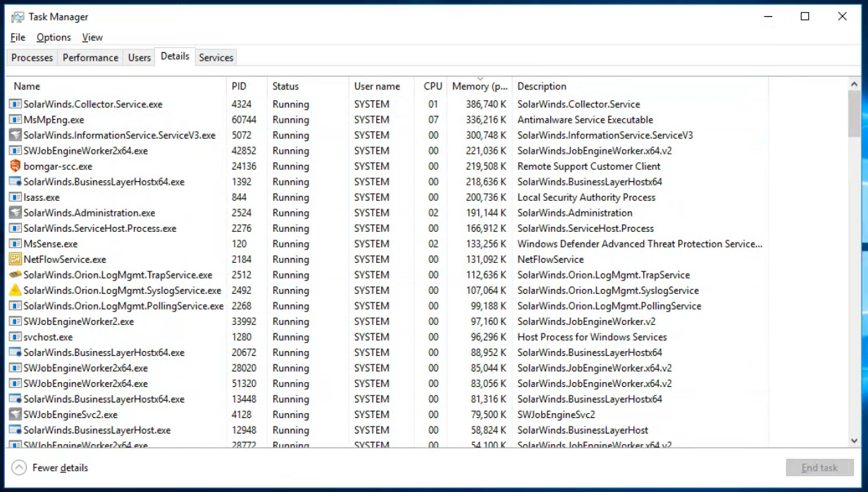Switch to the Users tab
The width and height of the screenshot is (868, 492).
[139, 58]
